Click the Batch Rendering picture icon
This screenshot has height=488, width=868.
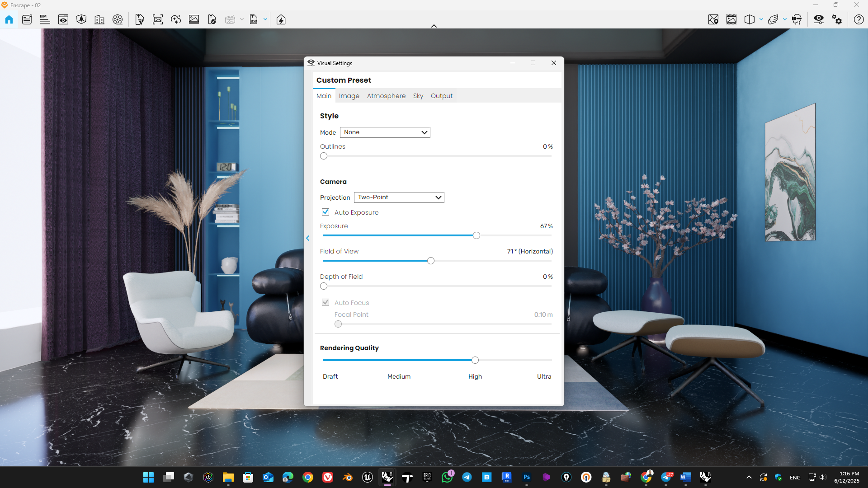[194, 19]
